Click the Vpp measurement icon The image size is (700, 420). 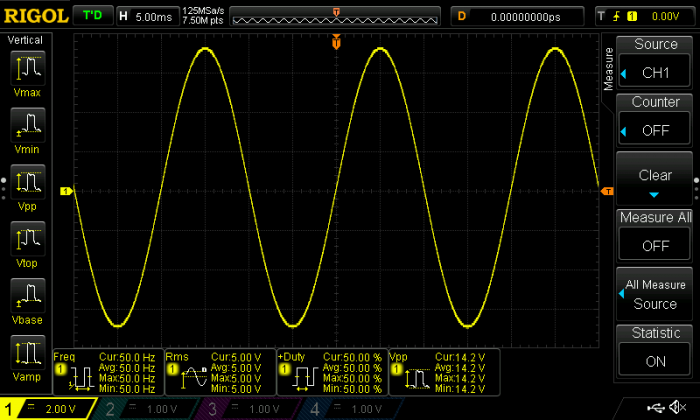click(x=28, y=184)
